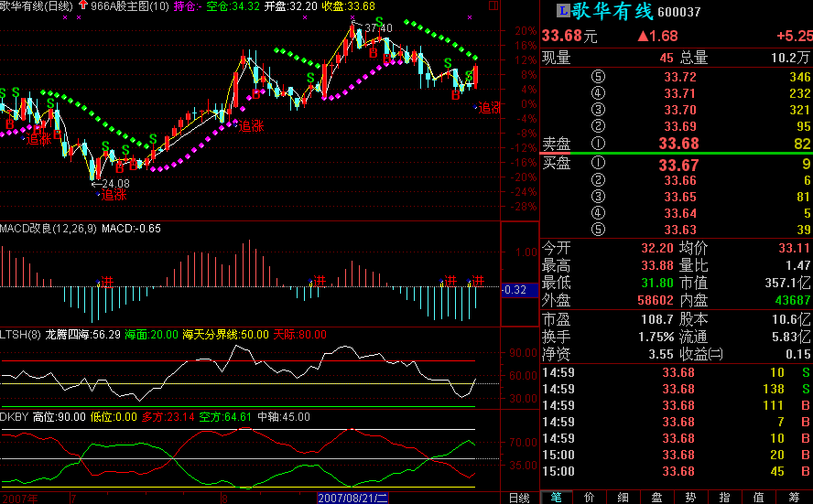Open the 笔 tick tab
This screenshot has width=813, height=504.
556,498
